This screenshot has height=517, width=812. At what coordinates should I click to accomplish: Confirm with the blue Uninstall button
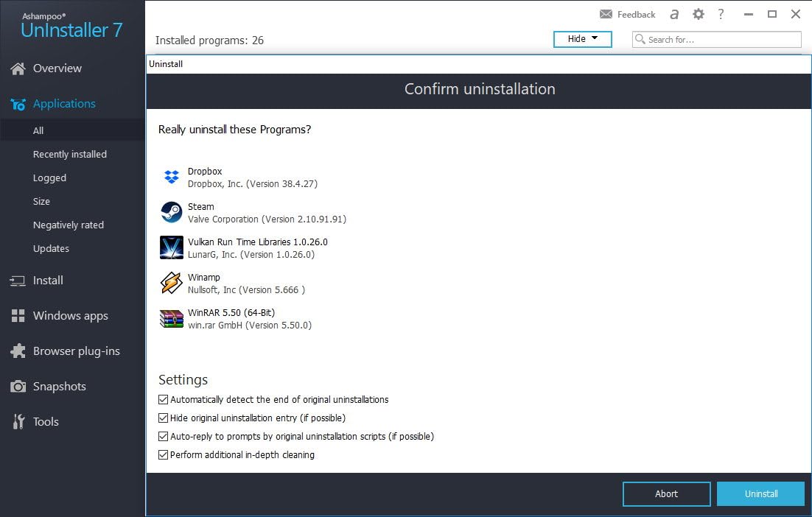click(x=760, y=493)
